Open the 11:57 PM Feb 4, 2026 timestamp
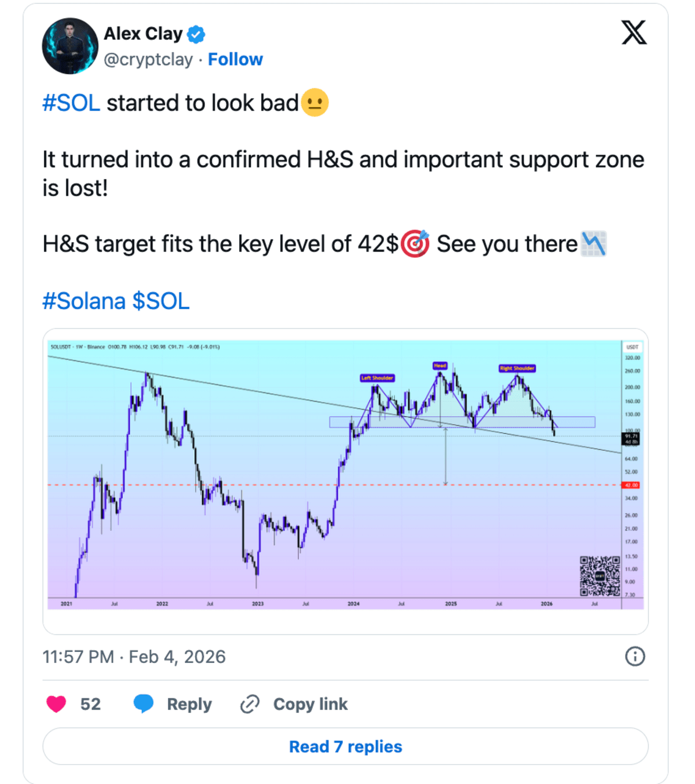The width and height of the screenshot is (695, 784). [134, 657]
